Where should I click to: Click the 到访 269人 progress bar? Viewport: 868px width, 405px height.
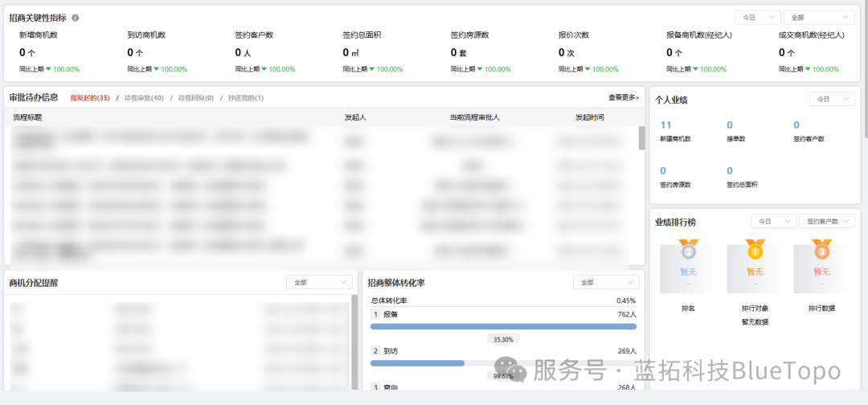503,363
